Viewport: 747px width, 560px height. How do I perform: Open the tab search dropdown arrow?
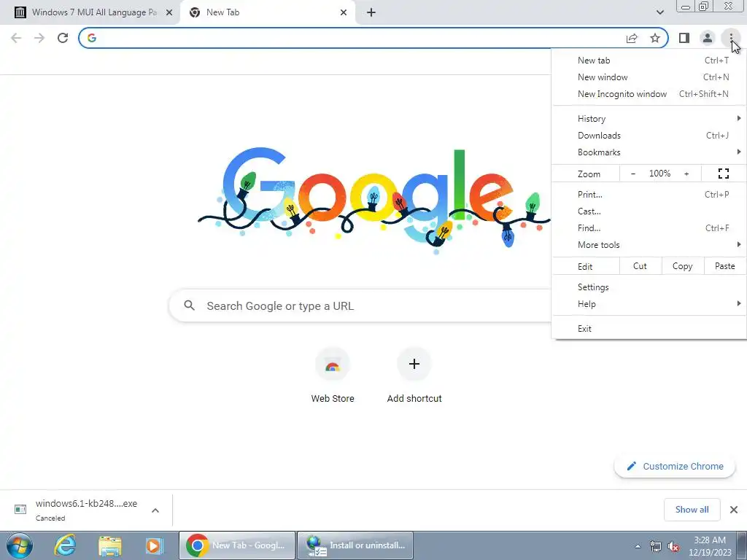coord(659,12)
